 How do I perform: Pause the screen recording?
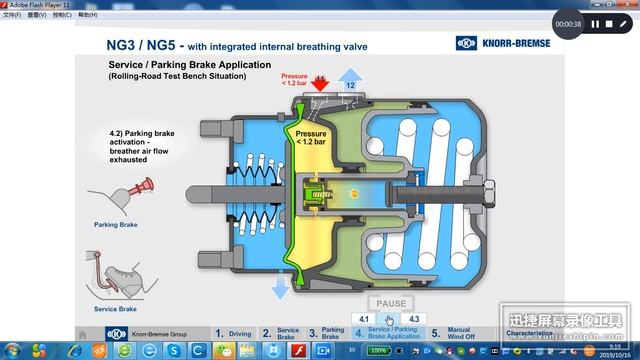[595, 24]
